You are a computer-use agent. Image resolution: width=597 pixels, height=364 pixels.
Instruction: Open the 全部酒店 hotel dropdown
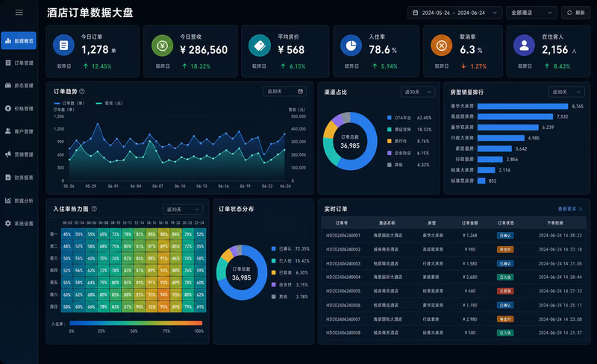click(x=531, y=13)
